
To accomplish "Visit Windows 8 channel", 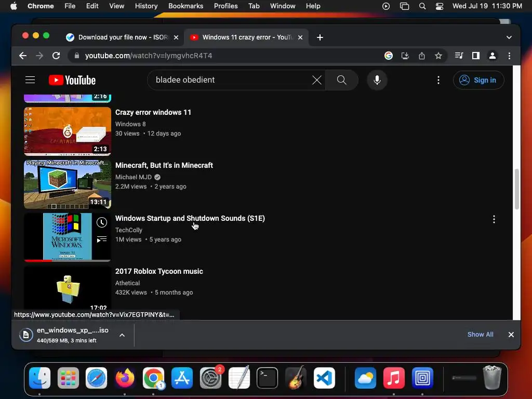I will (x=130, y=124).
